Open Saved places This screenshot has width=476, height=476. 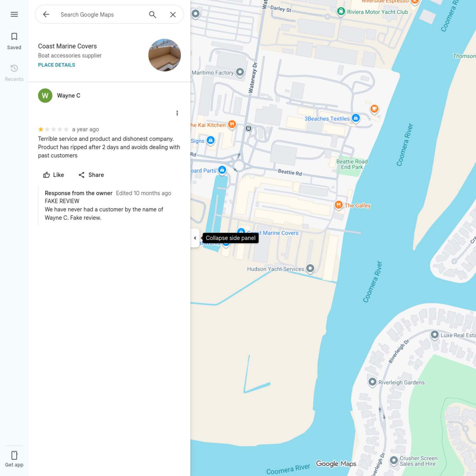coord(14,41)
